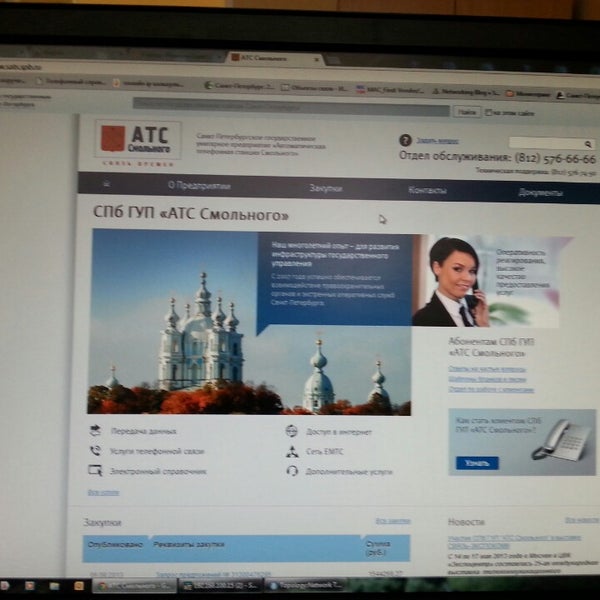The width and height of the screenshot is (600, 600).
Task: Click the Реквизиты закупки column header
Action: coord(189,544)
